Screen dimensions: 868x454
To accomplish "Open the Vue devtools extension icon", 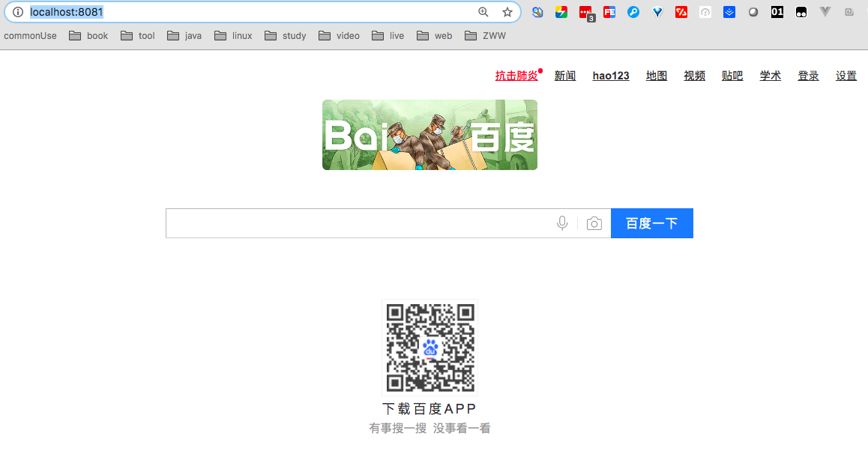I will click(x=825, y=12).
